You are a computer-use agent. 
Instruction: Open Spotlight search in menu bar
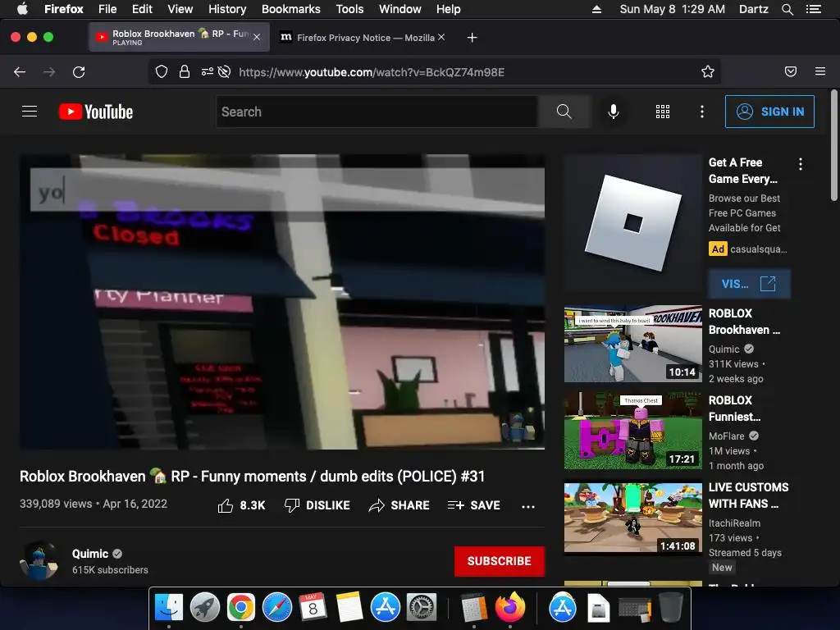pos(787,9)
